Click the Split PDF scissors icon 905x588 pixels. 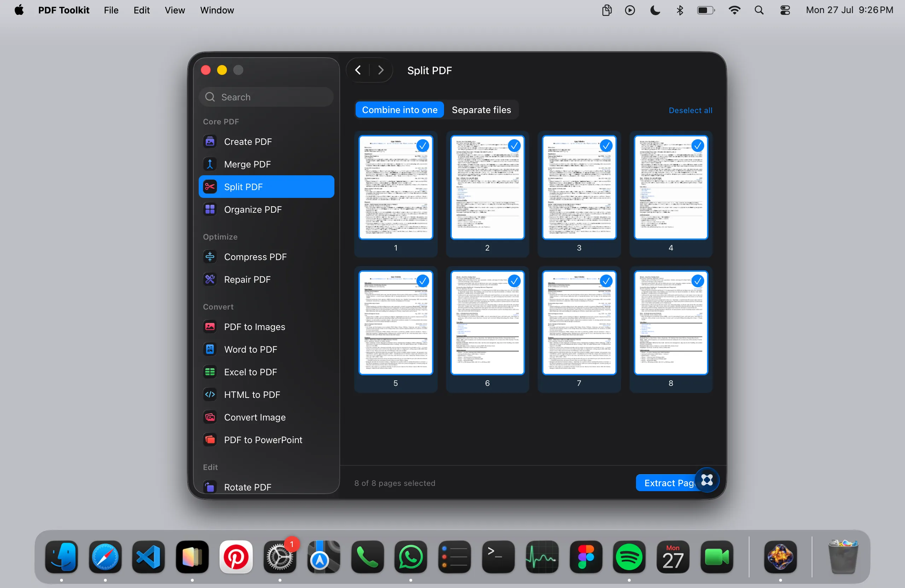pyautogui.click(x=210, y=187)
